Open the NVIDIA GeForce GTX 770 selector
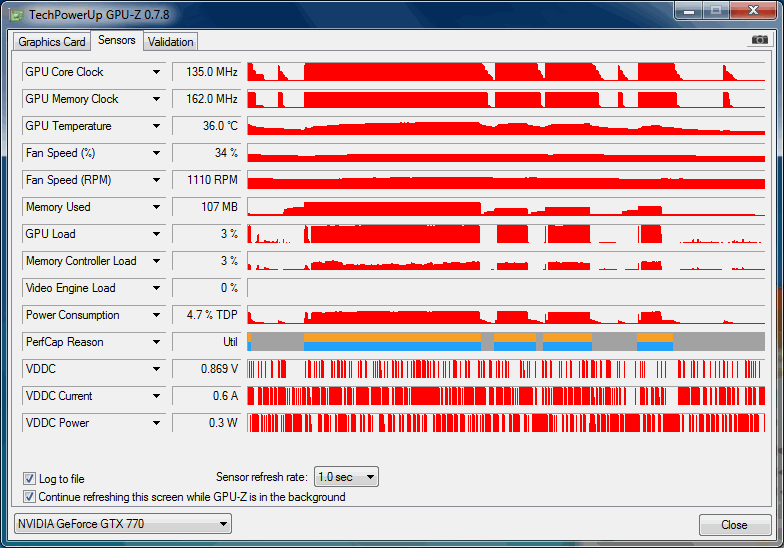Viewport: 784px width, 548px height. point(122,524)
